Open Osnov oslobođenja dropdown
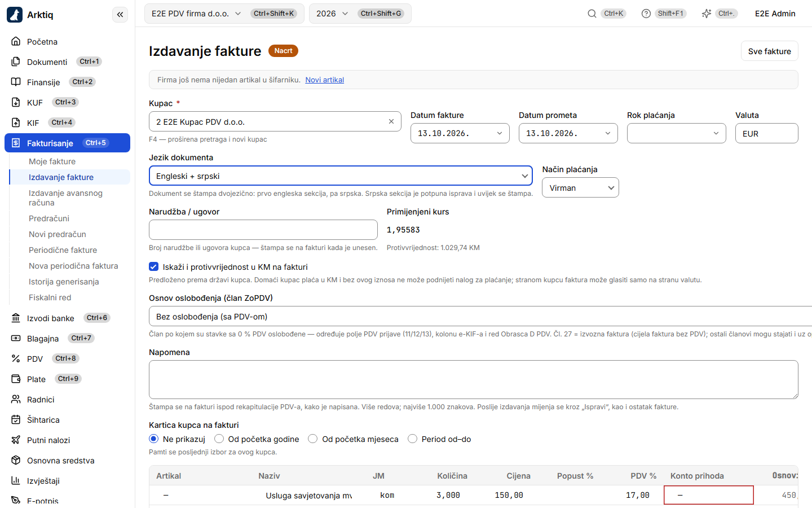 pos(480,316)
